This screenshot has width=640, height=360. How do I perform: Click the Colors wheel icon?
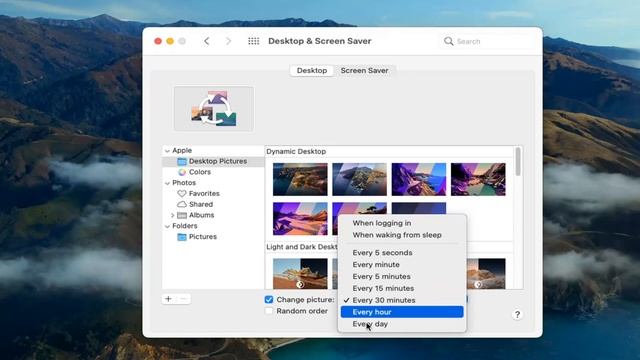[182, 172]
